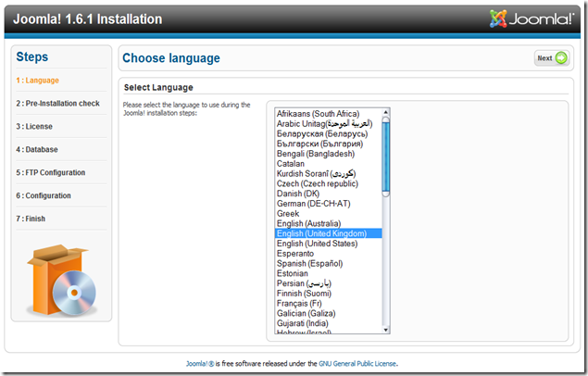Select Danish (DK) language
588x376 pixels.
click(329, 194)
